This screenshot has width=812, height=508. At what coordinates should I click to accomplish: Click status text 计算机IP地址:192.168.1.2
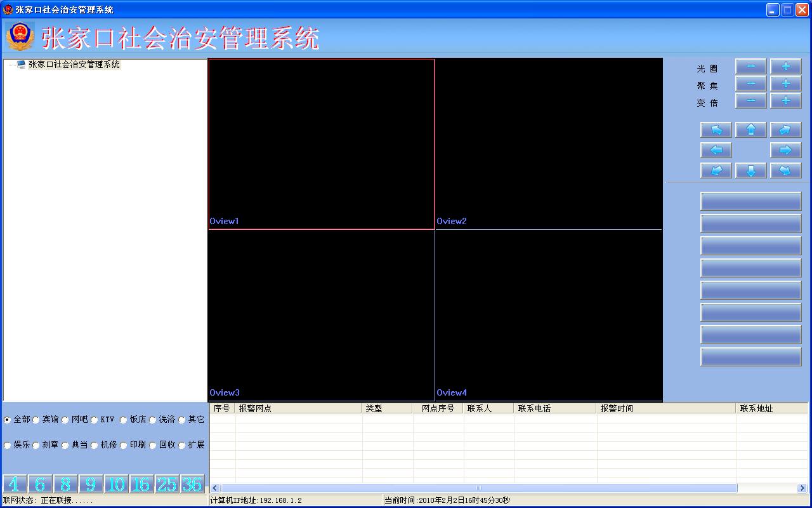256,500
